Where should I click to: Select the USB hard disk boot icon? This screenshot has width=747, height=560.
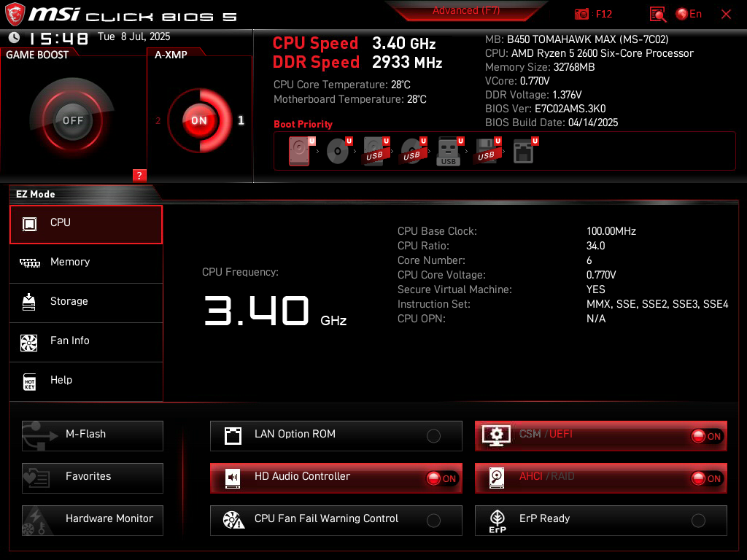pos(376,151)
